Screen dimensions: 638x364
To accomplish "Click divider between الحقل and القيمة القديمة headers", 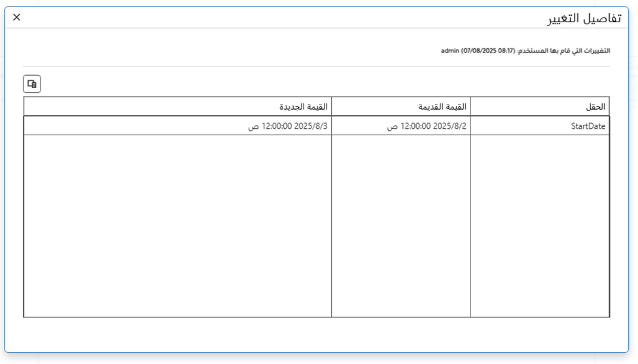I will tap(470, 107).
